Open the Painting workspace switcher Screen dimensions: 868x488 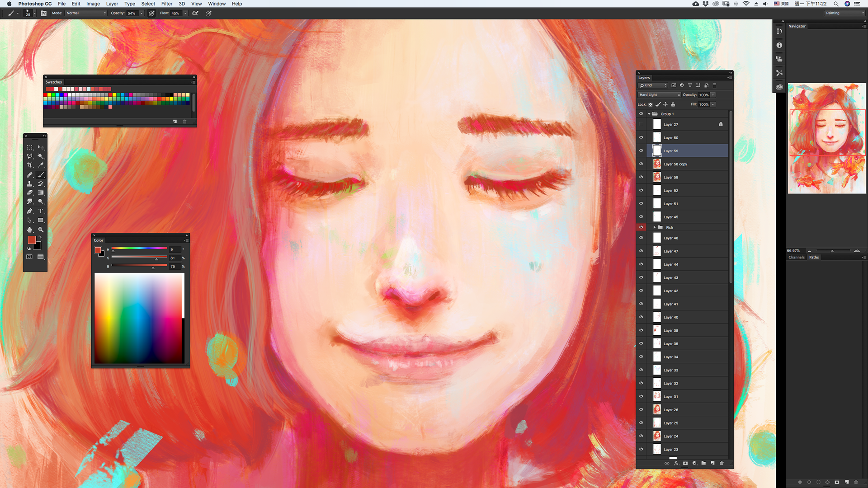844,13
